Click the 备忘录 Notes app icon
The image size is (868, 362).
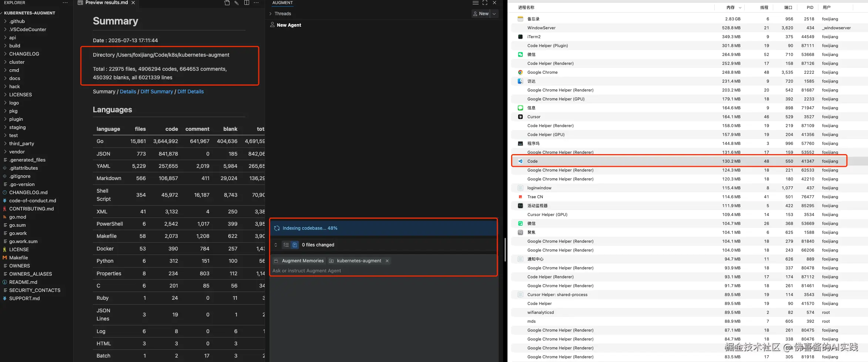click(x=520, y=19)
